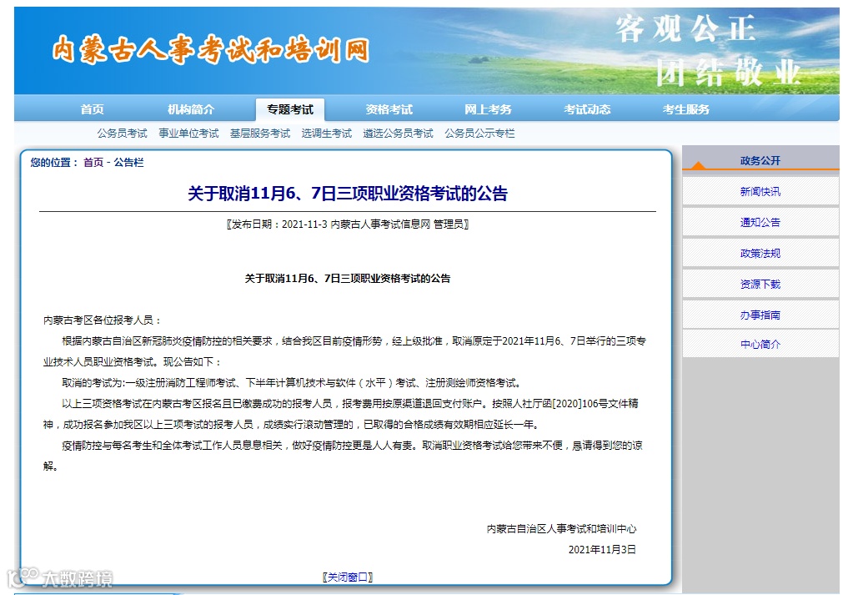Screen dimensions: 868x595
Task: Open 办事指南 in the sidebar
Action: point(760,315)
